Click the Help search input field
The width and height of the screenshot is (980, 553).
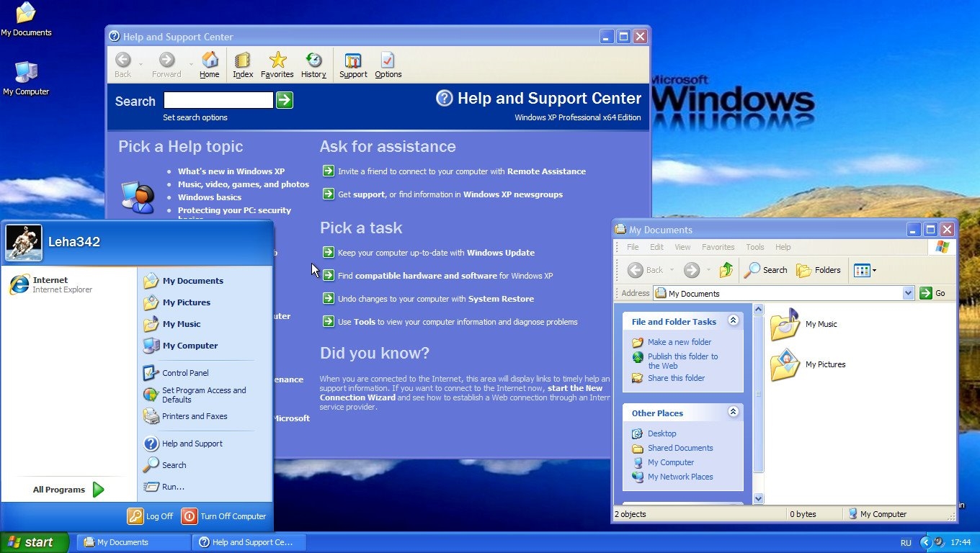[218, 100]
